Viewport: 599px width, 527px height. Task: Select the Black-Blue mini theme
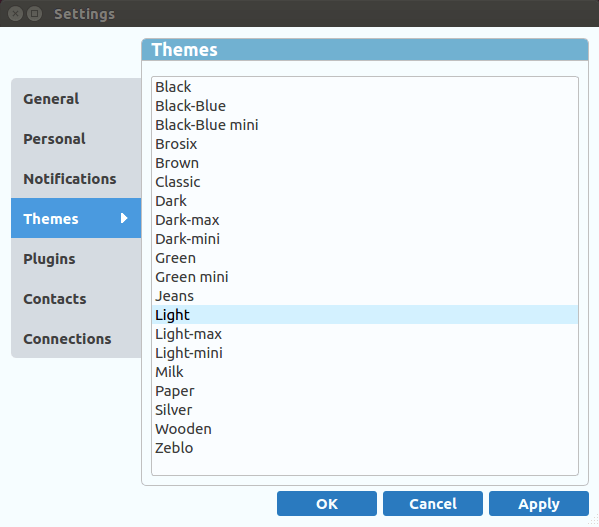click(365, 125)
